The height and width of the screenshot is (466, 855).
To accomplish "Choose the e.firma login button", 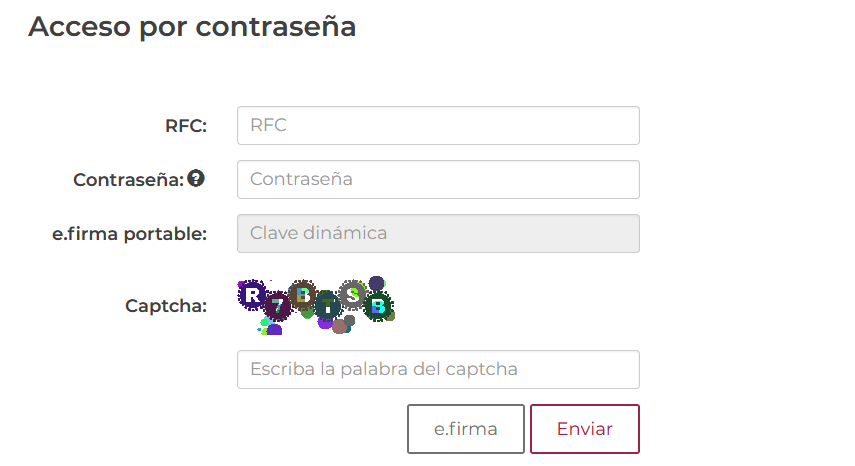I will click(x=465, y=429).
